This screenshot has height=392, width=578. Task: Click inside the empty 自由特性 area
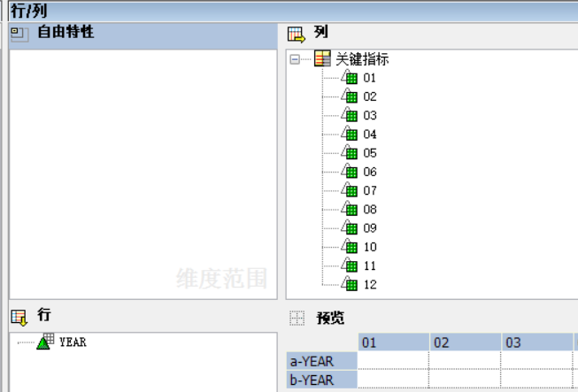pos(142,168)
